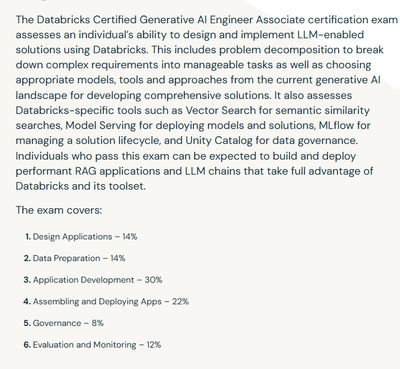Click the list number '1.' marker

[x=28, y=237]
